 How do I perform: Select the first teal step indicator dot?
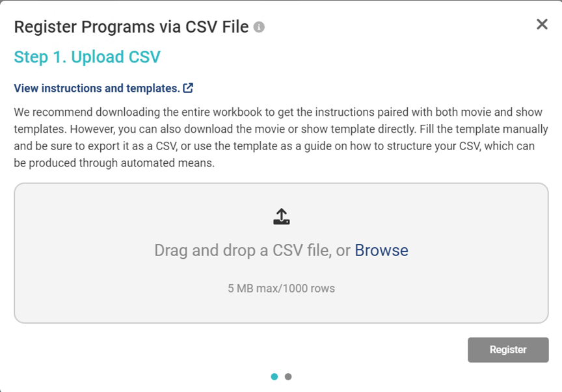pyautogui.click(x=274, y=376)
